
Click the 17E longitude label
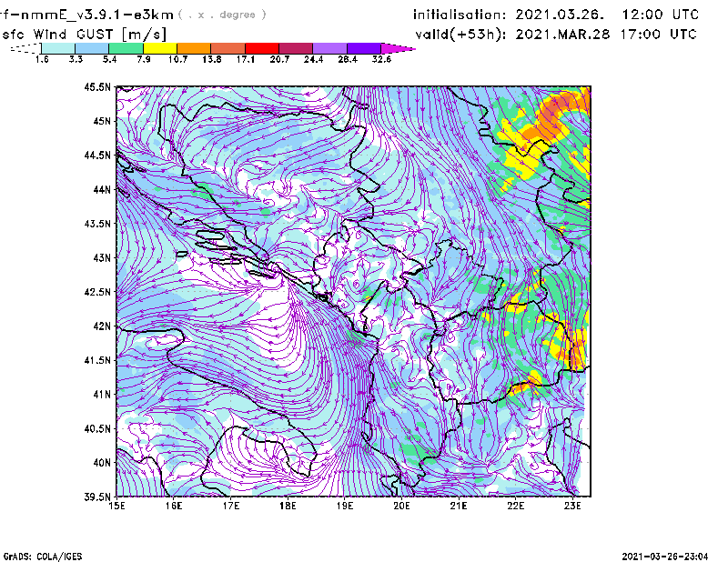tap(231, 506)
